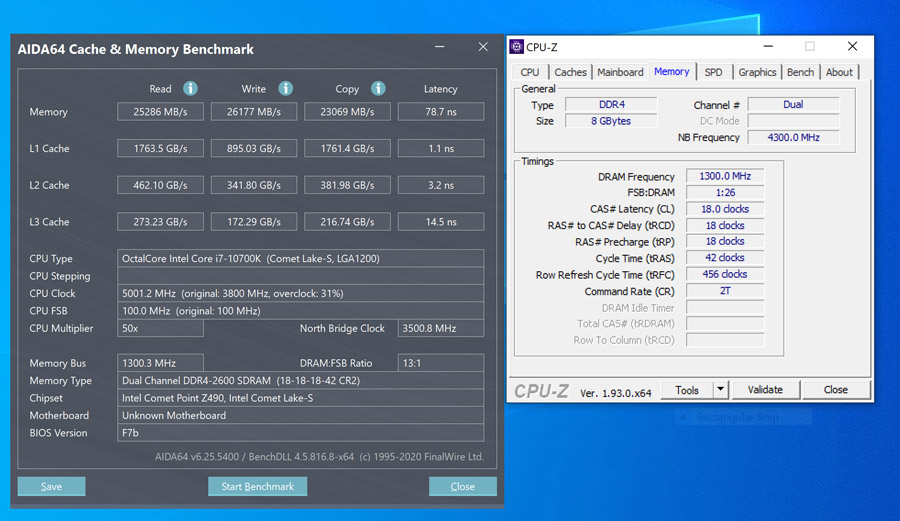Click L2 Cache Latency value 3.2 ns
This screenshot has height=521, width=900.
441,185
